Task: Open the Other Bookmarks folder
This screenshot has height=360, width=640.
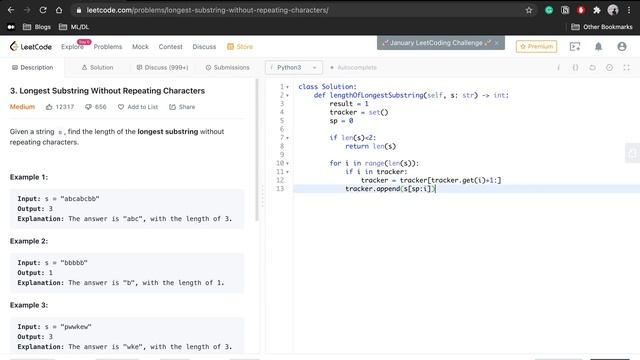Action: (x=602, y=27)
